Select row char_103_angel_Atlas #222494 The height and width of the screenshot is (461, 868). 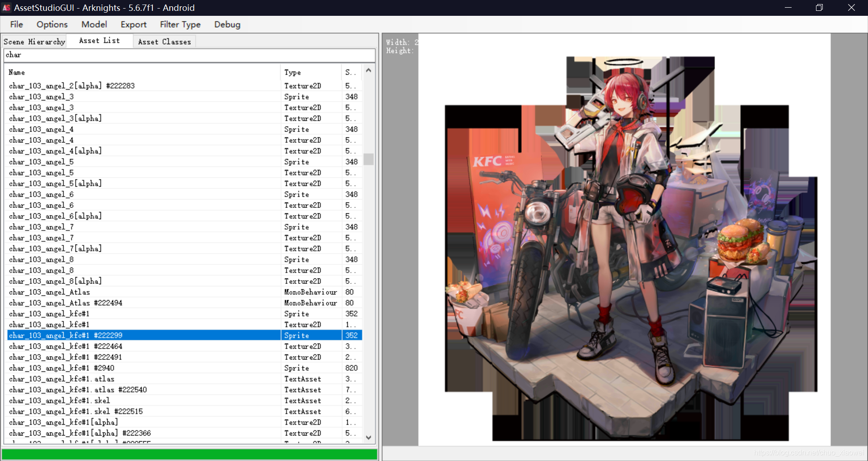[185, 303]
